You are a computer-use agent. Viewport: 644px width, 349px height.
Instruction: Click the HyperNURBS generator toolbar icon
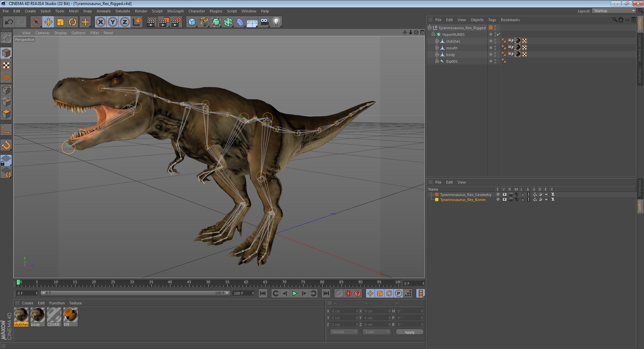[x=216, y=22]
